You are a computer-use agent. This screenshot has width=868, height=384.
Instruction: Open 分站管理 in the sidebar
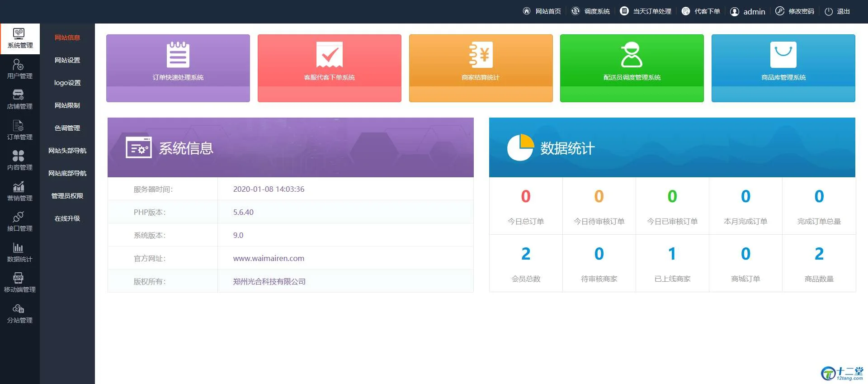19,313
